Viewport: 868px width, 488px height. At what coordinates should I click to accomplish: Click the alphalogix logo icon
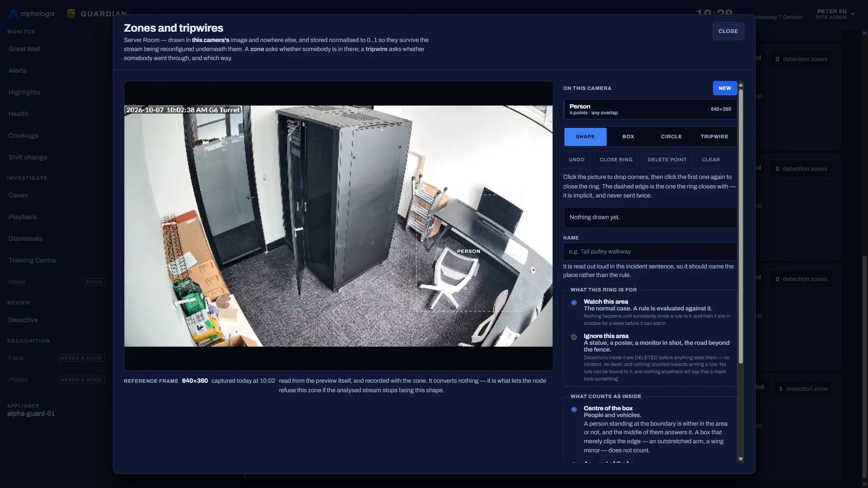[x=13, y=14]
